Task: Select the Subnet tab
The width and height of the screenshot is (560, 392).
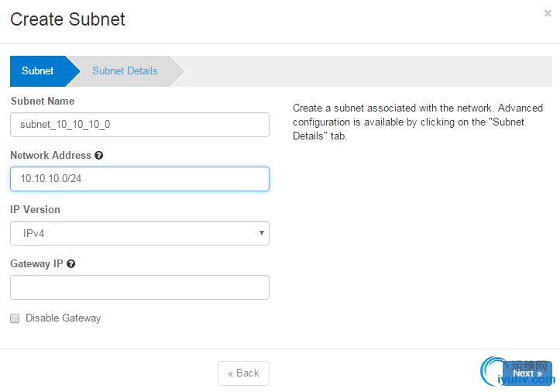Action: click(x=38, y=70)
